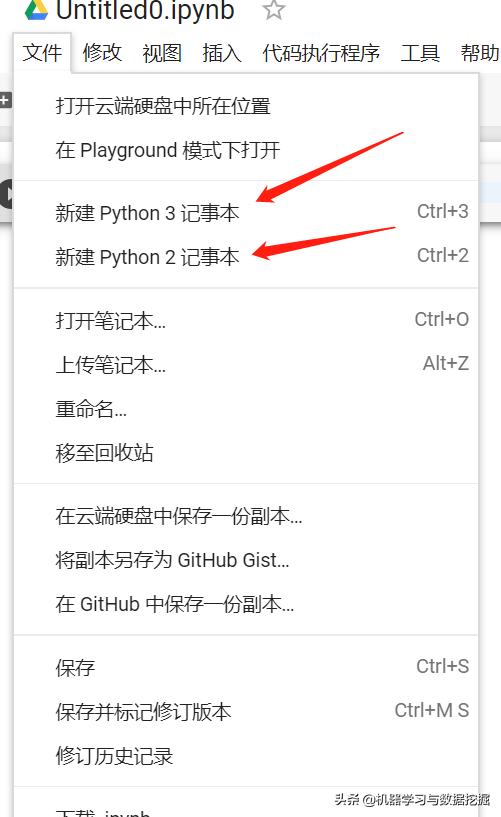
Task: Open the 工具 menu
Action: coord(420,53)
